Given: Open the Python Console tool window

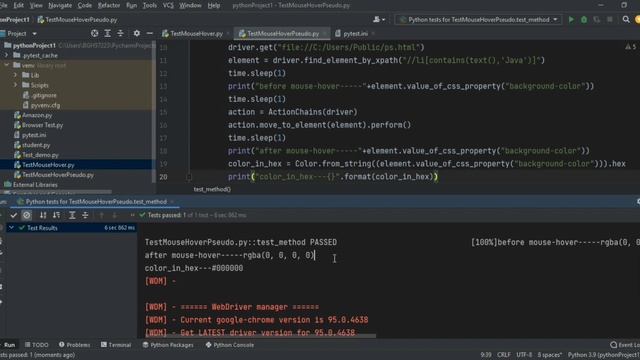Looking at the screenshot, I should tap(229, 345).
